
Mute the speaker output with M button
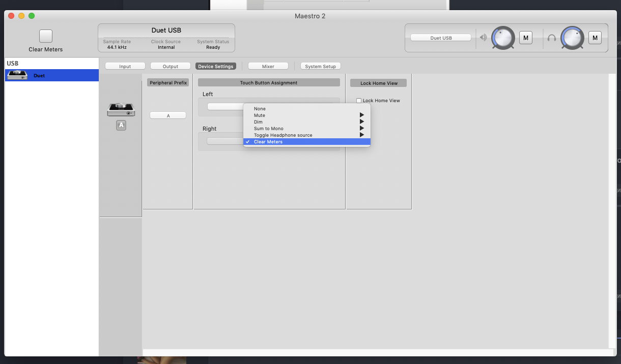[526, 38]
